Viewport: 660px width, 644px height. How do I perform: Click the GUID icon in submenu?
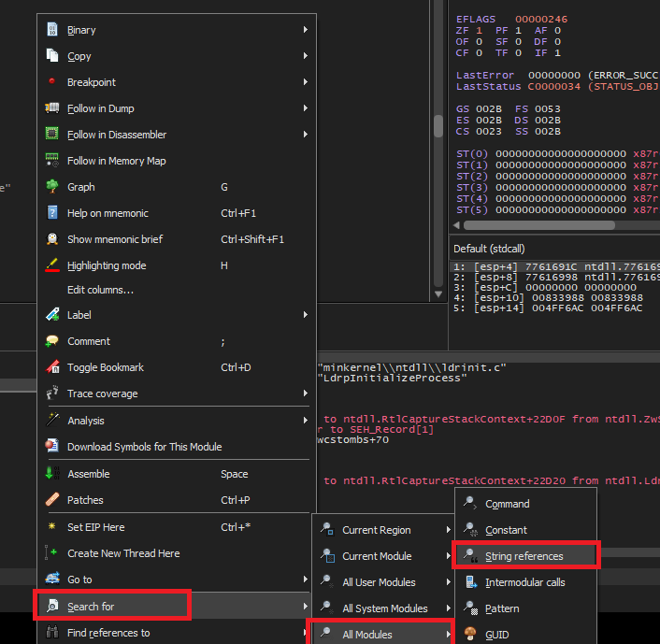tap(470, 635)
